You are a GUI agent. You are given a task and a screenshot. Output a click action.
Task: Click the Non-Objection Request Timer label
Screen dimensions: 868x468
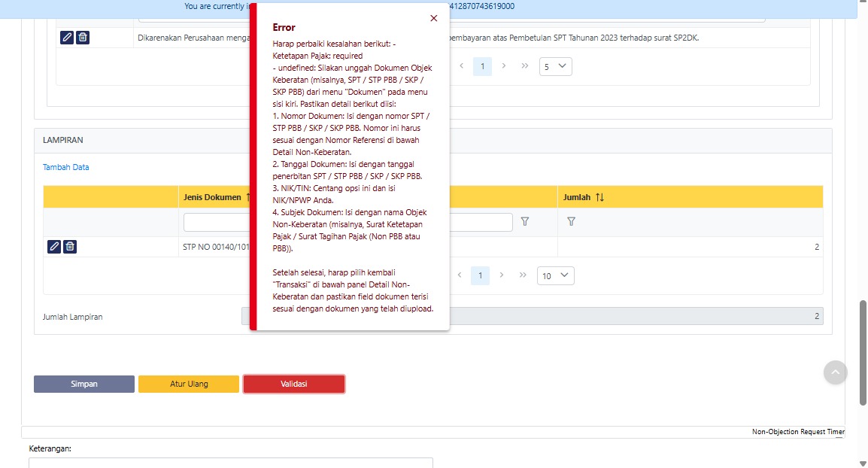pos(798,431)
